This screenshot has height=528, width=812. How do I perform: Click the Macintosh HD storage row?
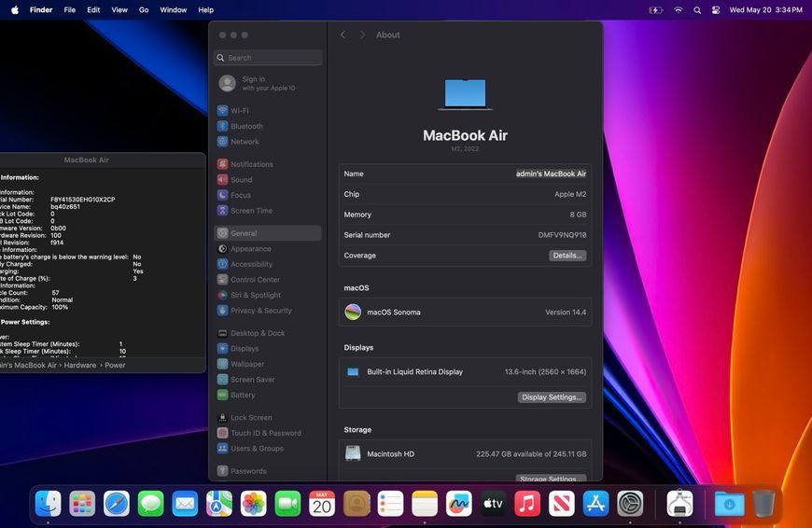point(465,454)
